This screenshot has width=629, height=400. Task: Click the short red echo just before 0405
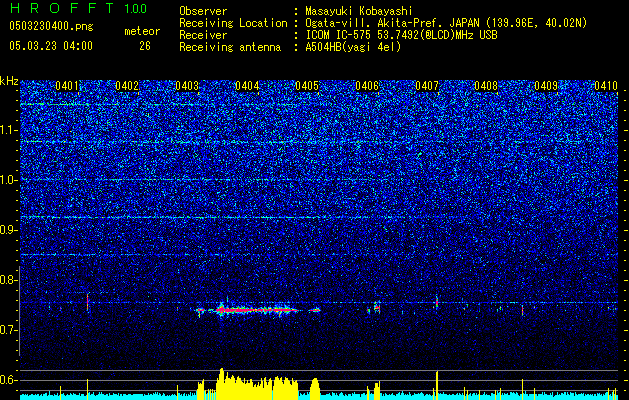[315, 310]
